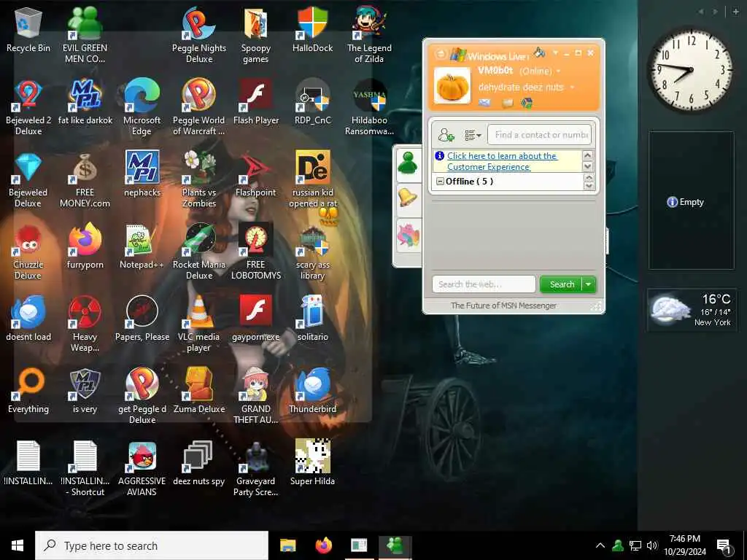747x560 pixels.
Task: Click the dehydrate deez nuts personal message
Action: pyautogui.click(x=521, y=87)
